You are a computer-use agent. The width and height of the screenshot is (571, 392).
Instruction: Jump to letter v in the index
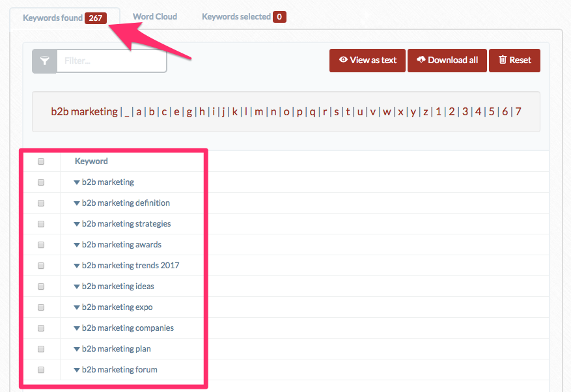click(373, 112)
